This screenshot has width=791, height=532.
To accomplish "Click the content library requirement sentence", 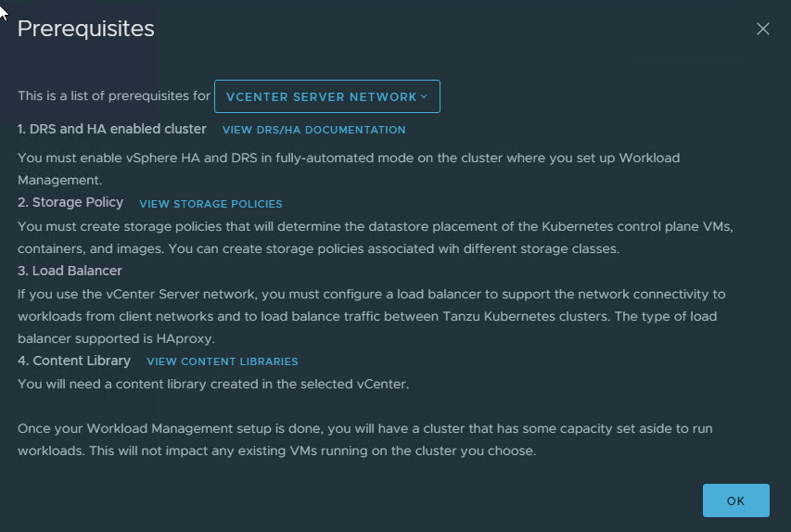I will (x=214, y=384).
